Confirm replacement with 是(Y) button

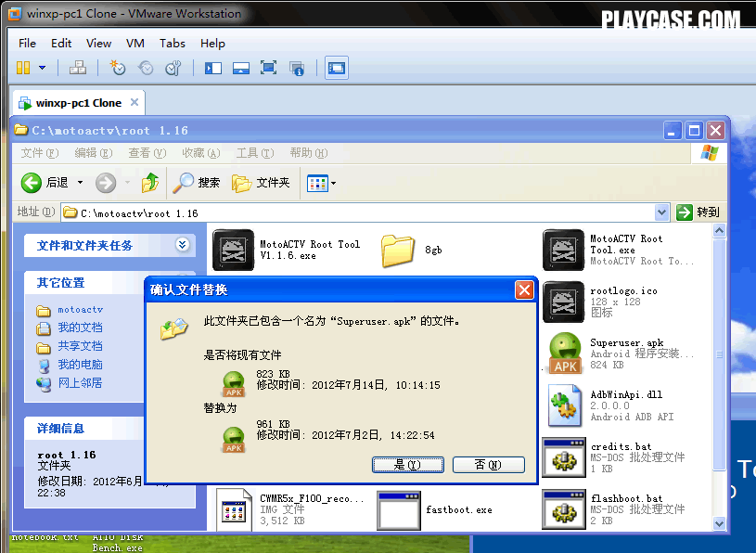[408, 465]
